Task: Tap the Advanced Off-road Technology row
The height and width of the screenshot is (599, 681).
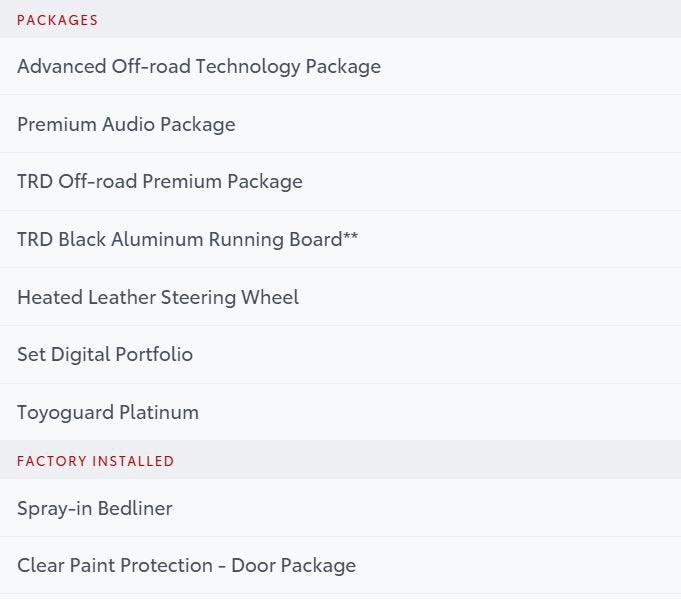Action: coord(340,67)
